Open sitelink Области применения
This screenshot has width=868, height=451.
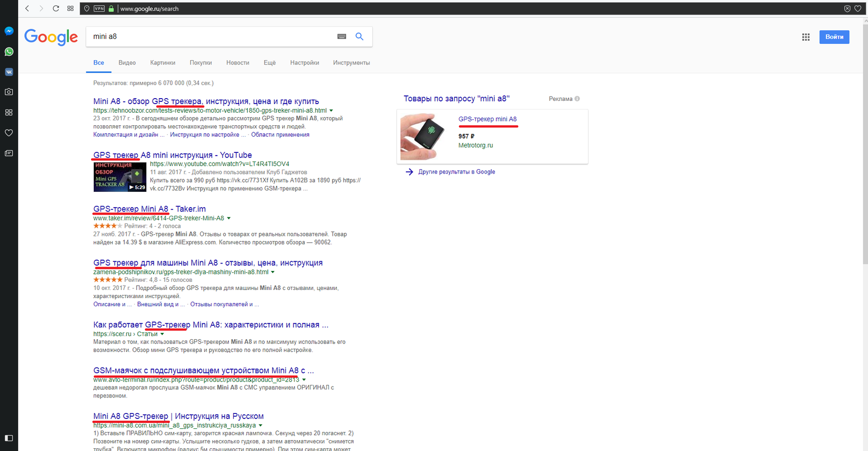[280, 135]
